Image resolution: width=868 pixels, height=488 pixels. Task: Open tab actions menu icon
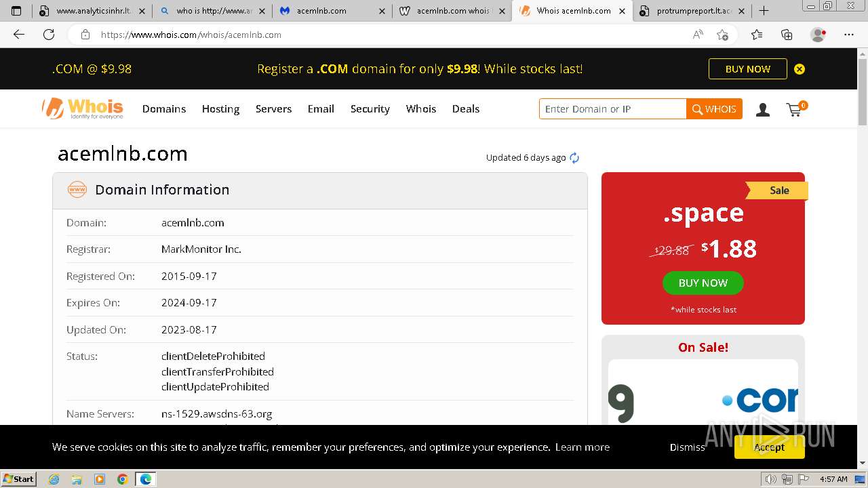pyautogui.click(x=16, y=11)
